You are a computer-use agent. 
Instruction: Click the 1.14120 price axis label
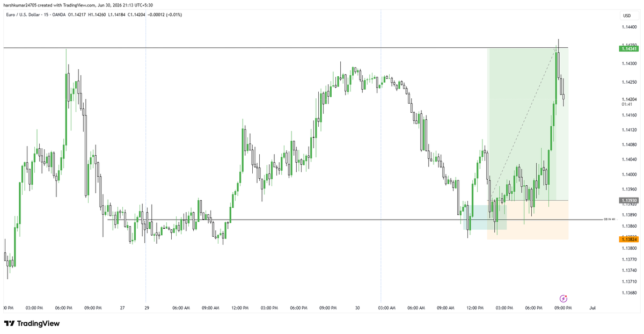click(x=630, y=130)
